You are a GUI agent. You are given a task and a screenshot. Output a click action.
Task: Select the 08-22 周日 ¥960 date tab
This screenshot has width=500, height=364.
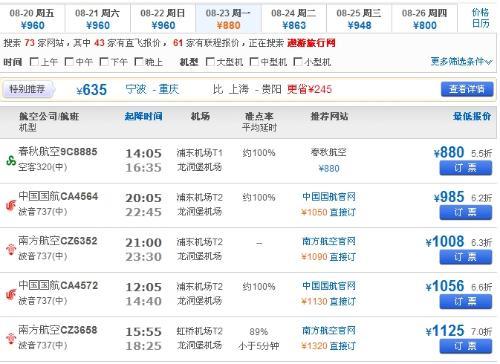pyautogui.click(x=163, y=19)
